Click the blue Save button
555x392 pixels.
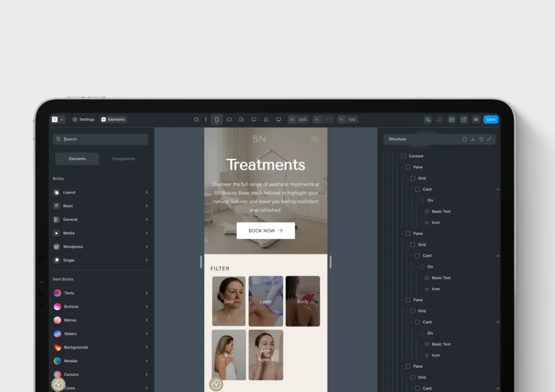click(491, 120)
